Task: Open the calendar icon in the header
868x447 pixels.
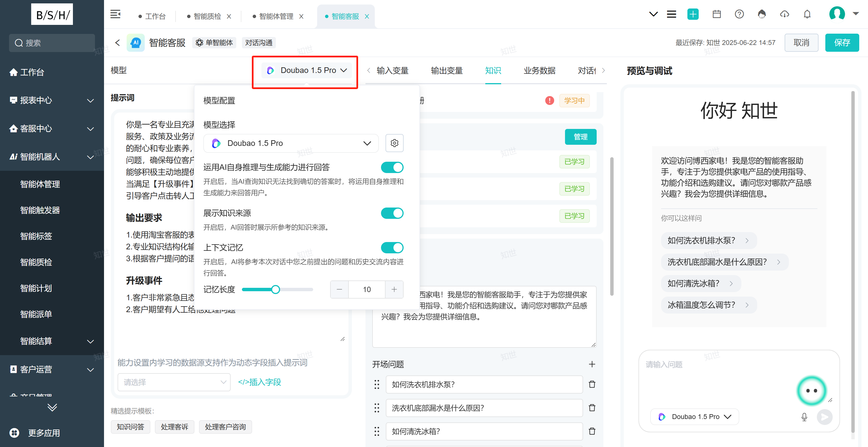Action: pos(717,14)
